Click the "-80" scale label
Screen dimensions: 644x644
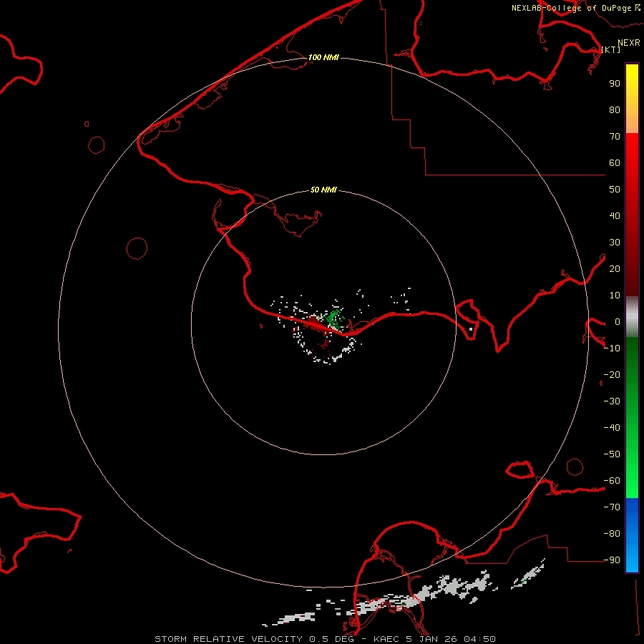[612, 534]
